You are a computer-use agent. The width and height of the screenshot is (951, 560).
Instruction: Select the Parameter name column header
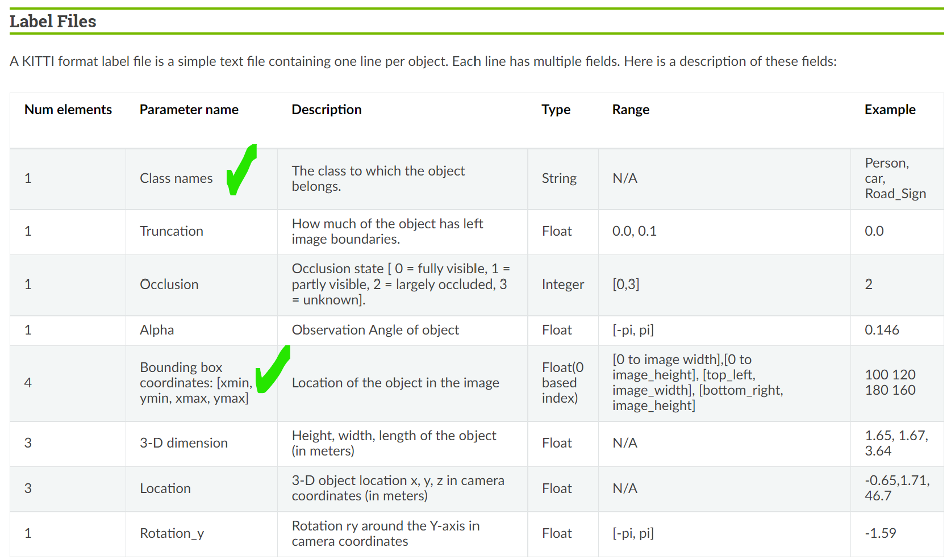[189, 110]
